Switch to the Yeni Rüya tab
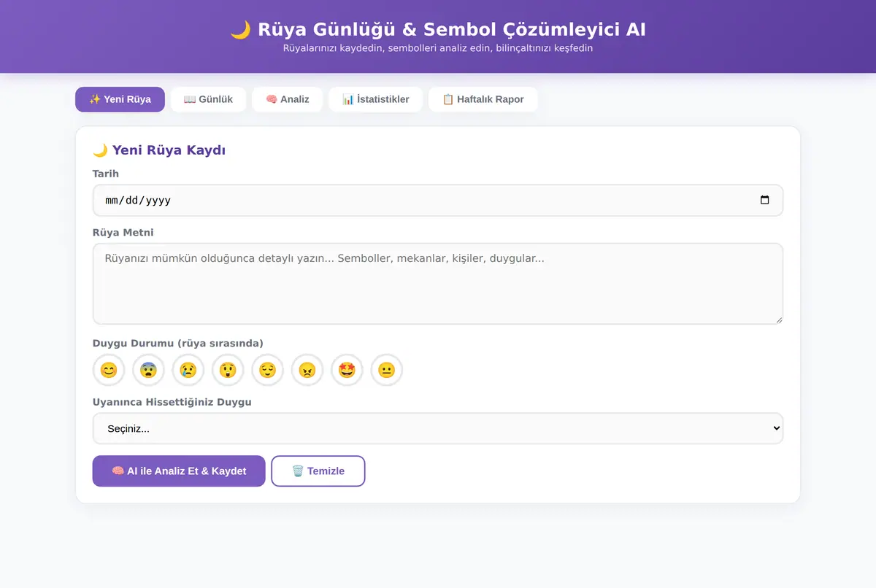Viewport: 876px width, 588px height. (120, 99)
